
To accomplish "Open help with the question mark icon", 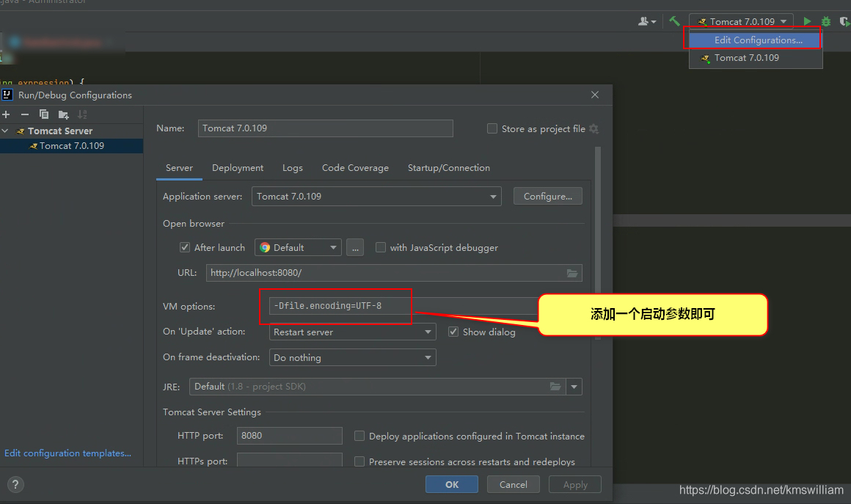I will [15, 484].
